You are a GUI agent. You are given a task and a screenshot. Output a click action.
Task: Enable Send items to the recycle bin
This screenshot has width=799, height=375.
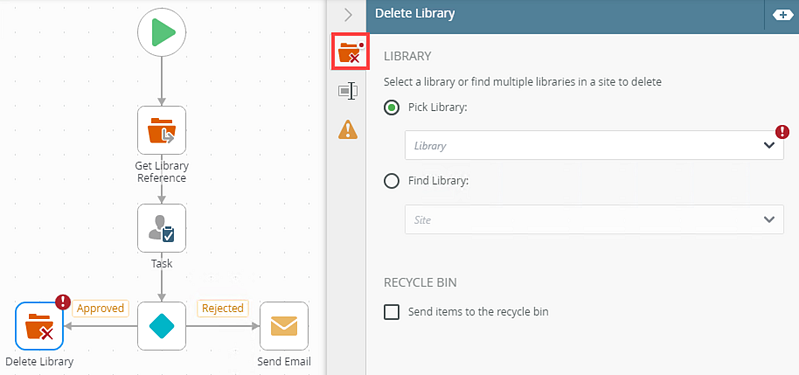coord(391,312)
